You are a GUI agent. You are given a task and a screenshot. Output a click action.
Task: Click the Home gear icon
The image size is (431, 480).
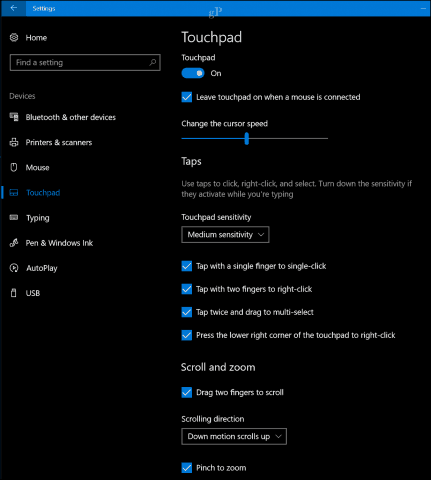click(14, 37)
